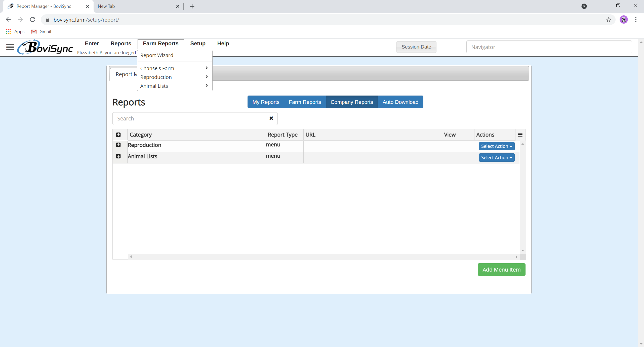
Task: Switch to My Reports tab
Action: (x=266, y=102)
